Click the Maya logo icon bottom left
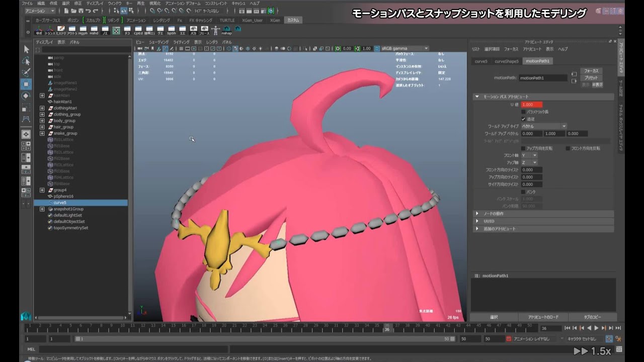The image size is (644, 362). [26, 317]
